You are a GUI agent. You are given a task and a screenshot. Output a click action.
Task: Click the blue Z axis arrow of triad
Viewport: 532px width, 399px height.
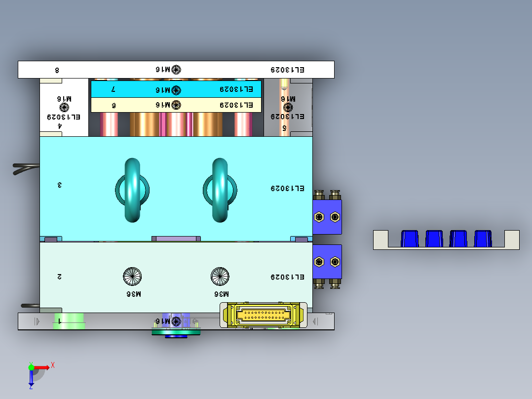(31, 378)
